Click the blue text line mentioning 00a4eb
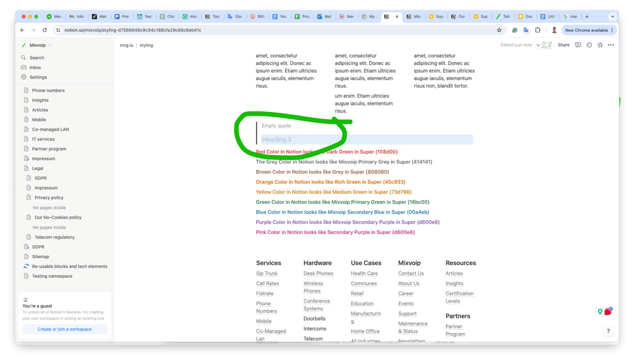This screenshot has width=635, height=364. [x=342, y=212]
